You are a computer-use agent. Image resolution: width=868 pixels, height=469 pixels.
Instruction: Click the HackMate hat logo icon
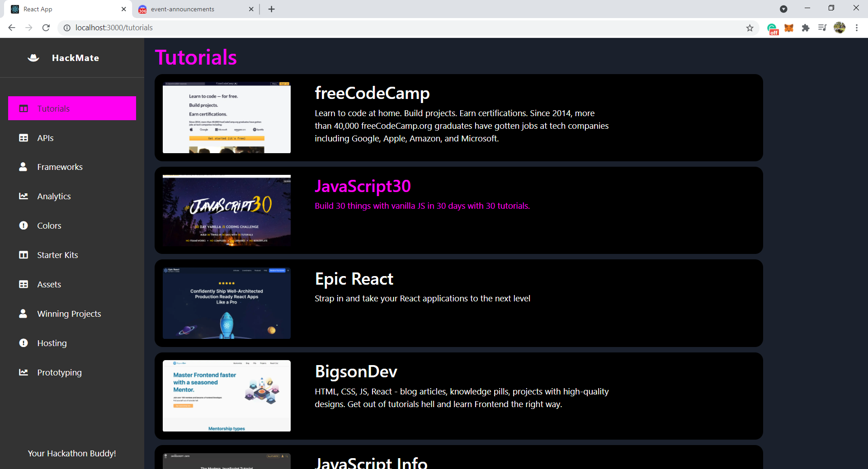(33, 58)
